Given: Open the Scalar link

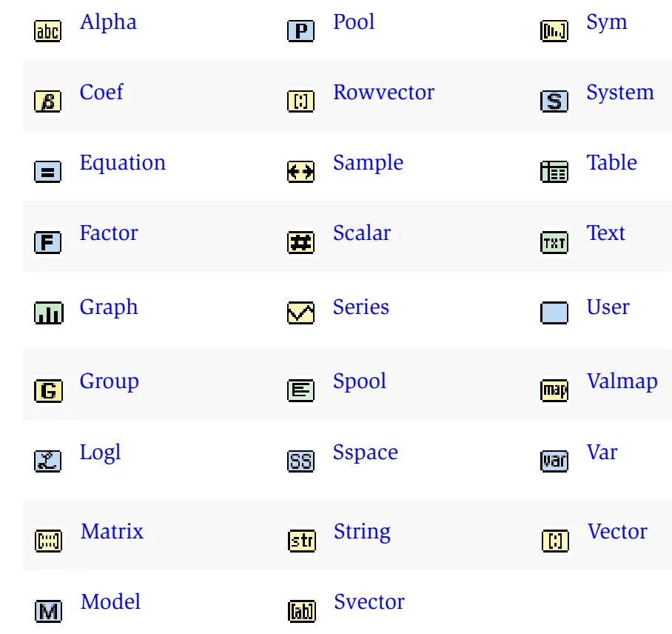Looking at the screenshot, I should [361, 233].
